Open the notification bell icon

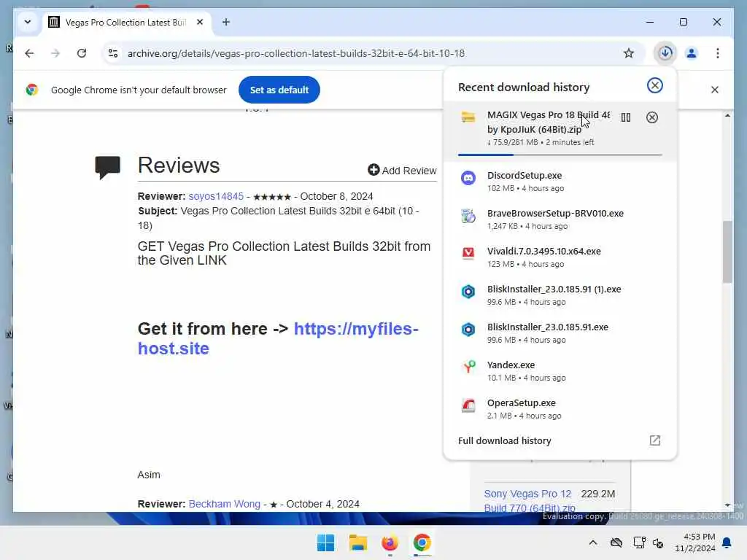[x=727, y=542]
